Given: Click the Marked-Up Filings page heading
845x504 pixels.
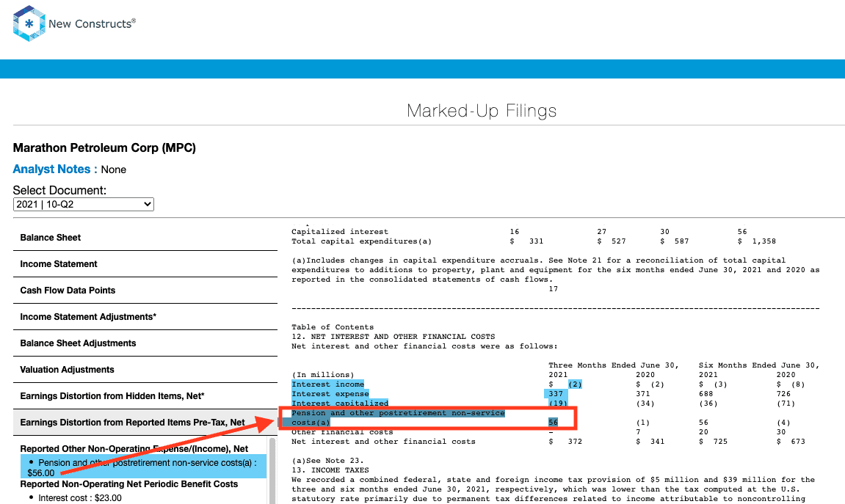Looking at the screenshot, I should 482,110.
